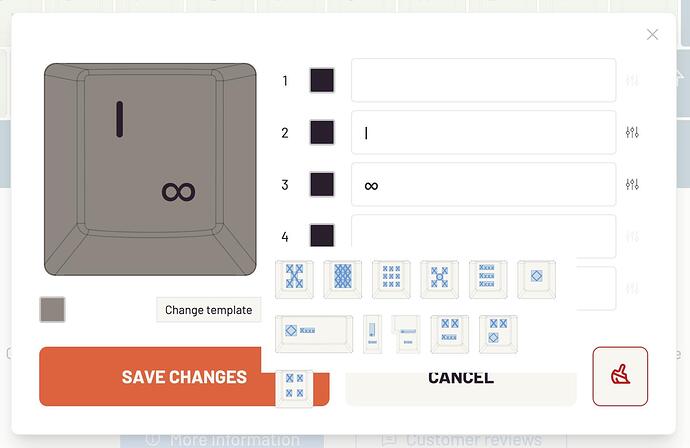
Task: Focus the legend 3 field containing infinity symbol
Action: coord(484,184)
